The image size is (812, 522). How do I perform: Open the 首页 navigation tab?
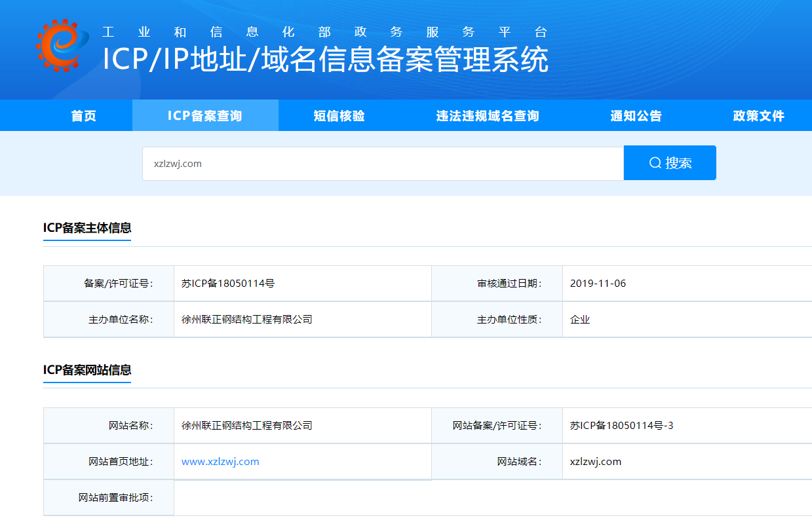tap(83, 115)
